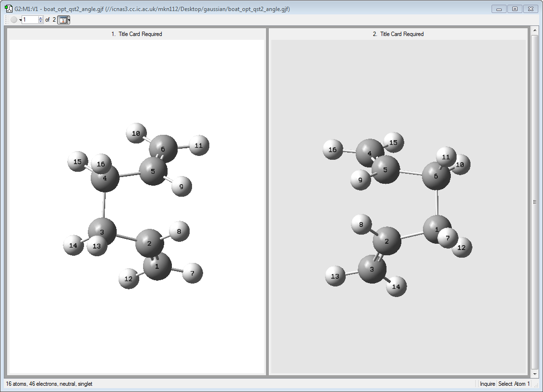543x392 pixels.
Task: Select hydrogen atom 8 in panel 1
Action: pyautogui.click(x=179, y=231)
